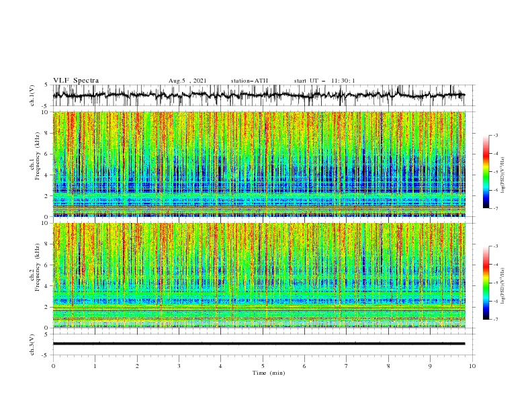Click the log(PSD) label beside ch.1 colorbar

pos(503,175)
